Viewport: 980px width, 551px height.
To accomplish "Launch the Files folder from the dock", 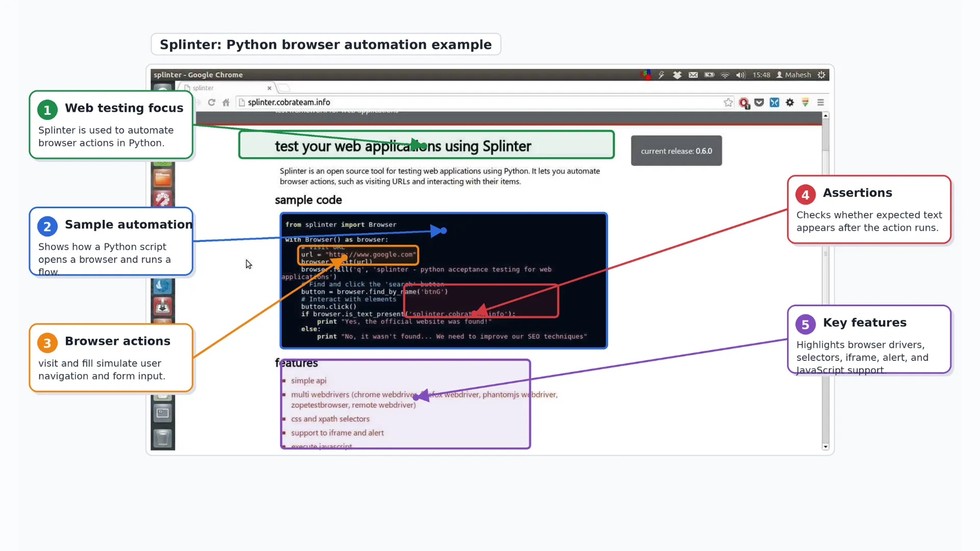I will [x=163, y=179].
